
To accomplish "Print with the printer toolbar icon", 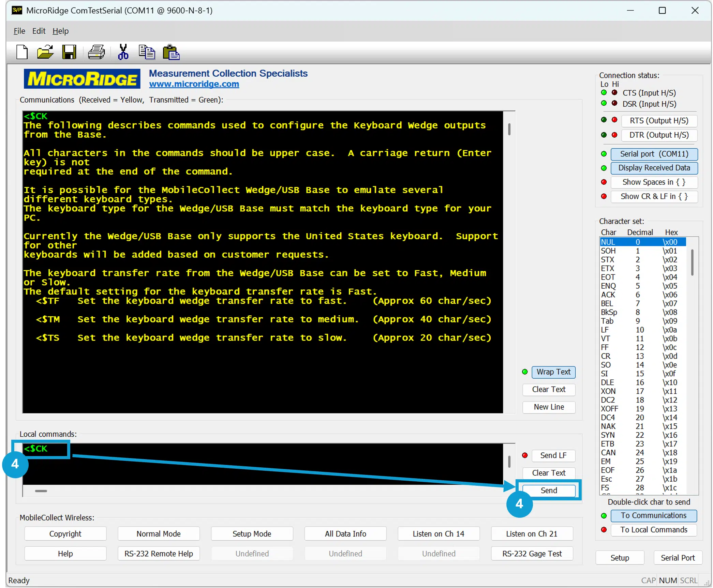I will [x=96, y=52].
